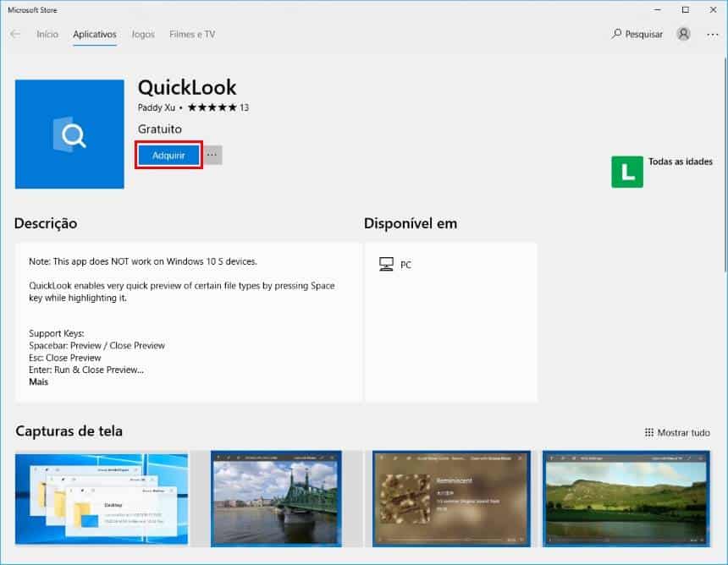
Task: Click the 'Esc: Close Preview' line
Action: (x=65, y=358)
